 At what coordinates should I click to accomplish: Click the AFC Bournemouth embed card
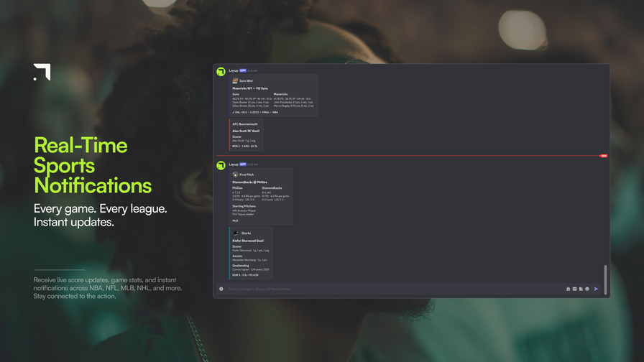click(246, 134)
